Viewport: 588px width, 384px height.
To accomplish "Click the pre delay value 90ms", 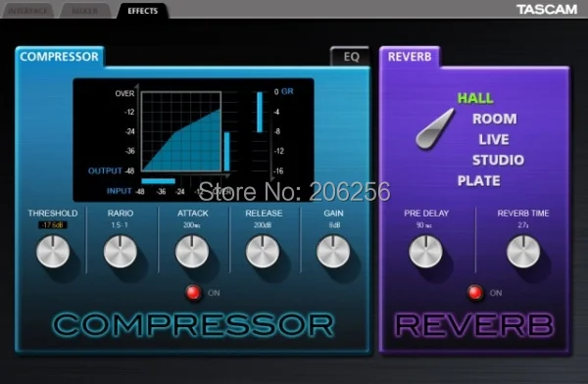I will 424,225.
